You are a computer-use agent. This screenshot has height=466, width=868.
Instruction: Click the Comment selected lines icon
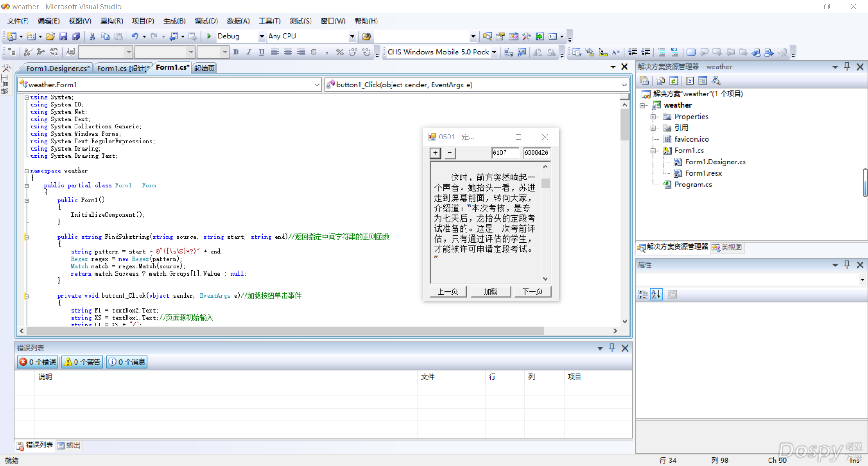click(661, 52)
